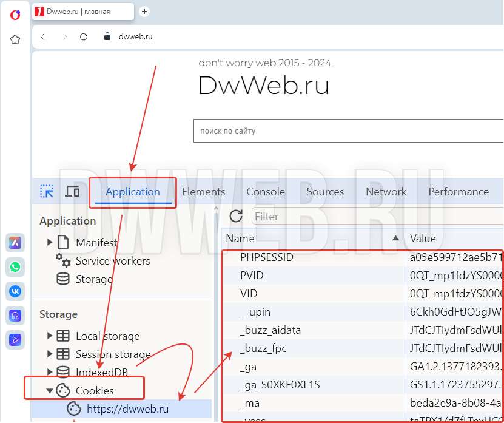The width and height of the screenshot is (504, 423).
Task: Refresh the cookies table
Action: 236,216
